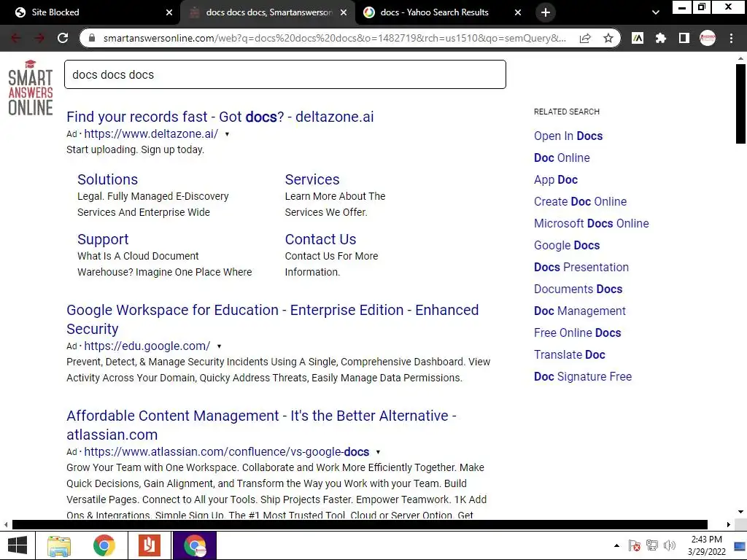Viewport: 747px width, 560px height.
Task: Open the Solutions sitelink
Action: point(108,179)
